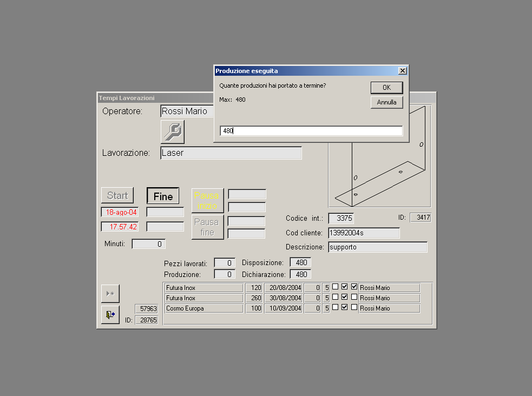Click the Pausa fine button
Screen dimensions: 532x396
[207, 227]
